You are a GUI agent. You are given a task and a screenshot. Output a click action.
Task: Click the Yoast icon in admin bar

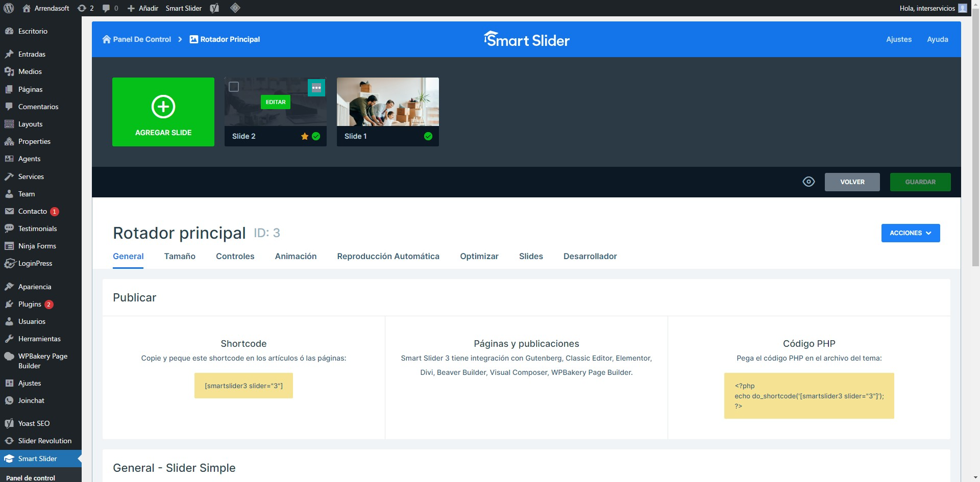[215, 8]
